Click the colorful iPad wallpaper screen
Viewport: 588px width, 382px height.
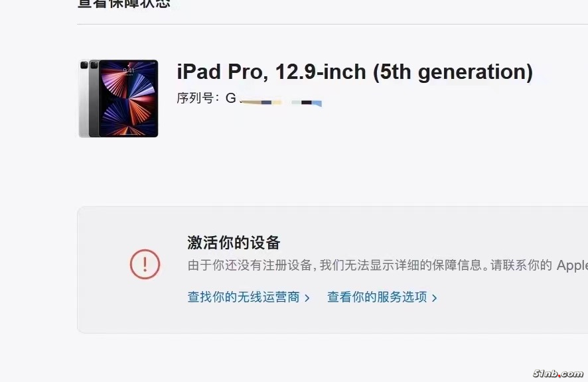(x=128, y=98)
